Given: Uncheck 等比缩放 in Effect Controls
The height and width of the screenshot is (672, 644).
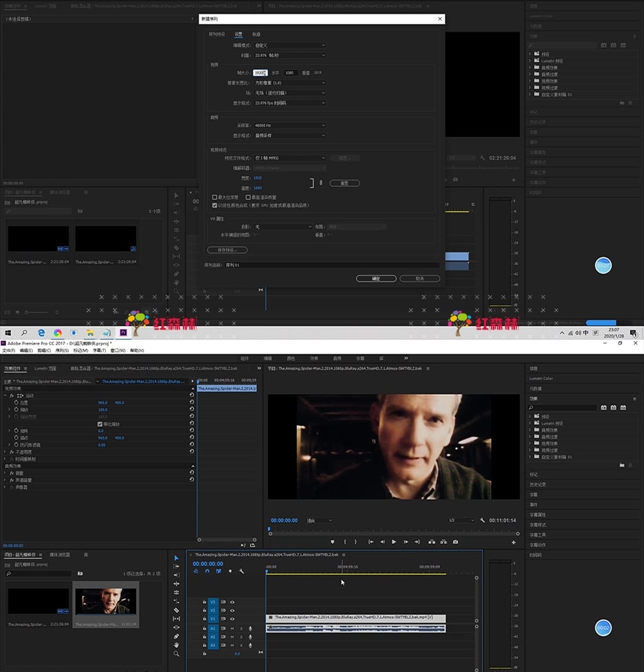Looking at the screenshot, I should tap(100, 424).
